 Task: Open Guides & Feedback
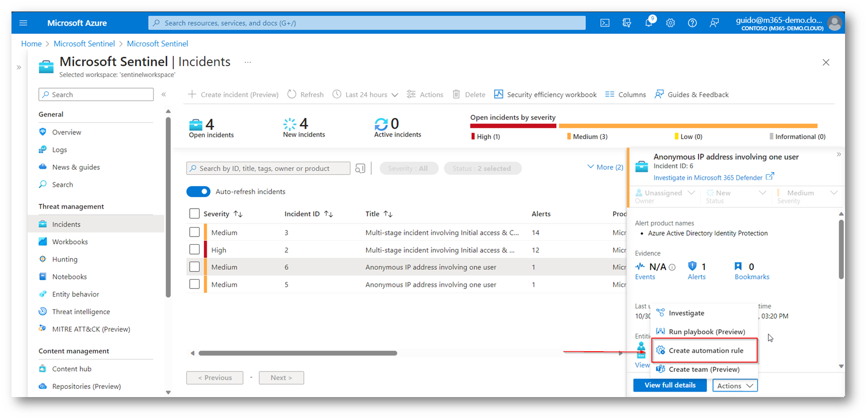pyautogui.click(x=692, y=94)
